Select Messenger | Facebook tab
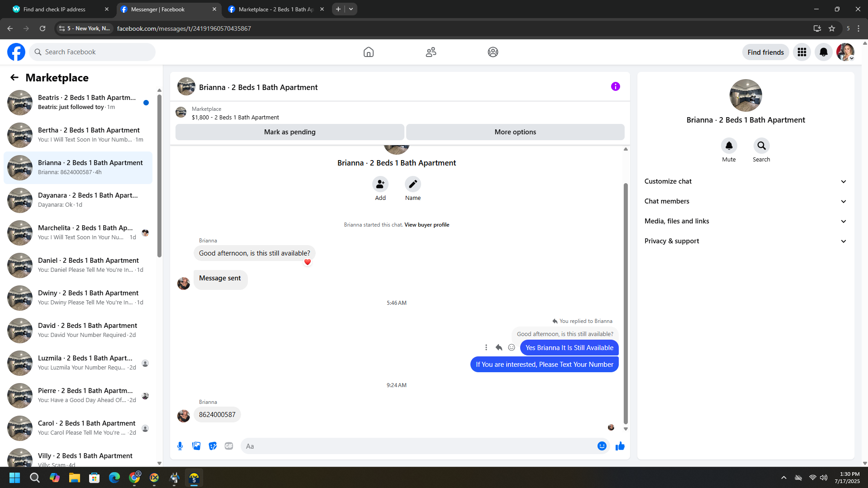The image size is (868, 488). pos(169,9)
